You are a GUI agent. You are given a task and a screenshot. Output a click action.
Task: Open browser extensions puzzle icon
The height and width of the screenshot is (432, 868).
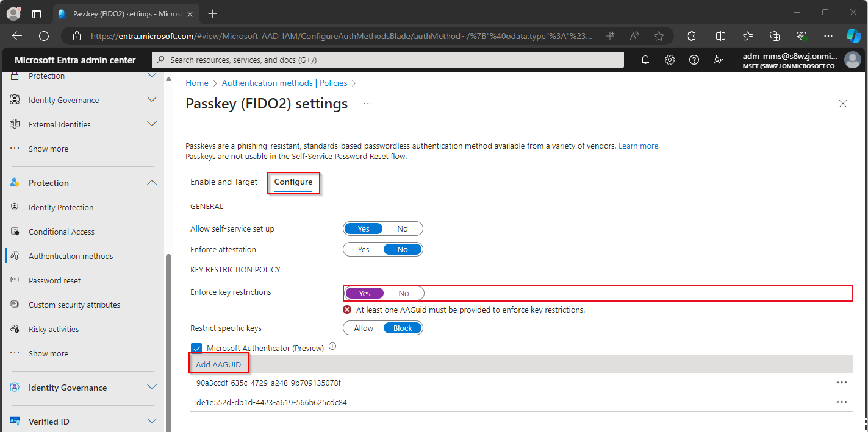[691, 36]
